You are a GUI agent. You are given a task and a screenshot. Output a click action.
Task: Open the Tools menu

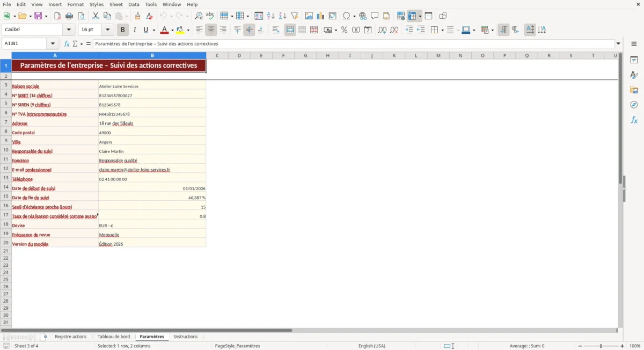pos(151,4)
